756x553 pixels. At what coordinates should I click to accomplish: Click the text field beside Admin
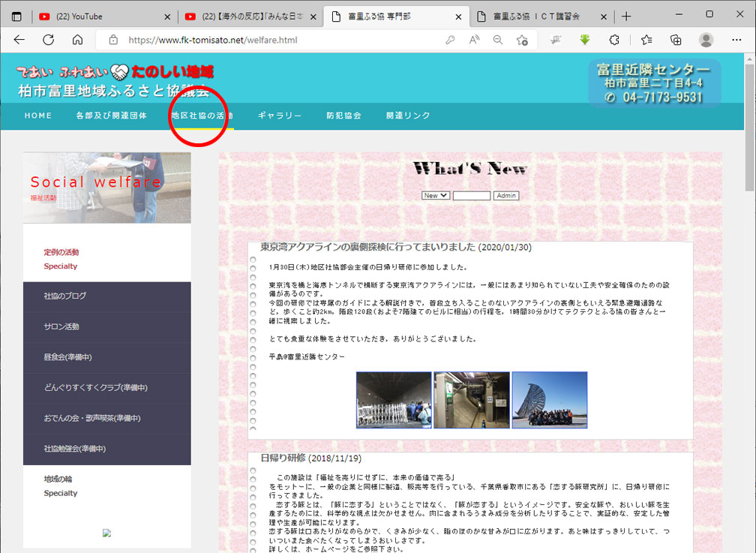click(472, 195)
